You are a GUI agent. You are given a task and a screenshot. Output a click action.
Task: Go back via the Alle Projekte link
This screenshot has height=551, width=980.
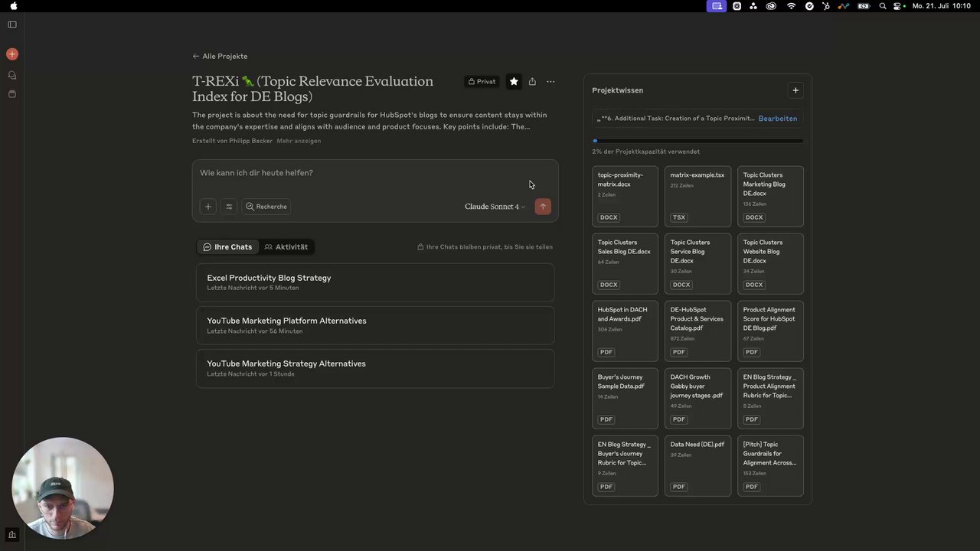[x=220, y=56]
